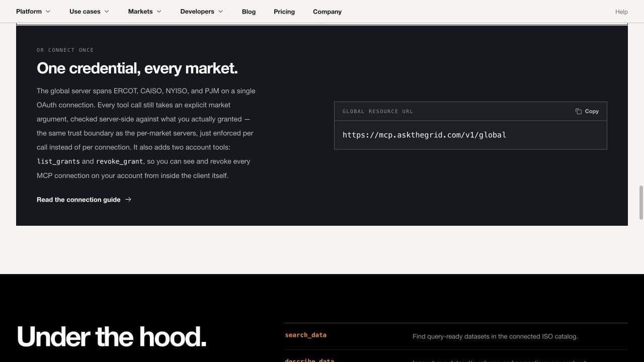The width and height of the screenshot is (644, 362).
Task: Click the page vertical scrollbar thumb
Action: pos(641,202)
